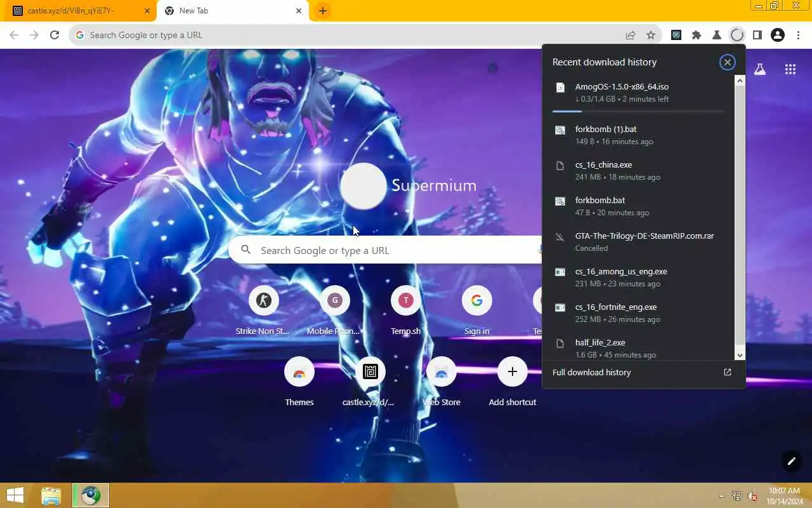The width and height of the screenshot is (812, 508).
Task: Click the Strike Non St... shortcut
Action: 263,311
